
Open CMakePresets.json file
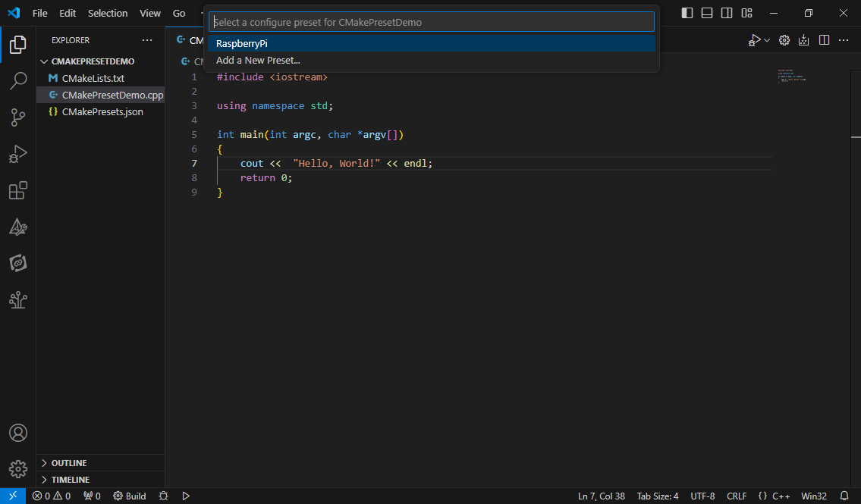(x=100, y=112)
